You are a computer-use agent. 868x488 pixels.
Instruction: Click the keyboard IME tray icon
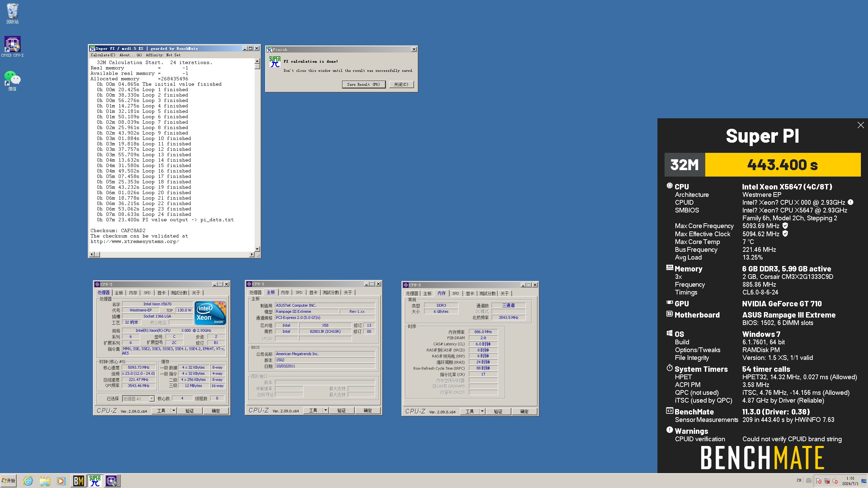pyautogui.click(x=809, y=480)
